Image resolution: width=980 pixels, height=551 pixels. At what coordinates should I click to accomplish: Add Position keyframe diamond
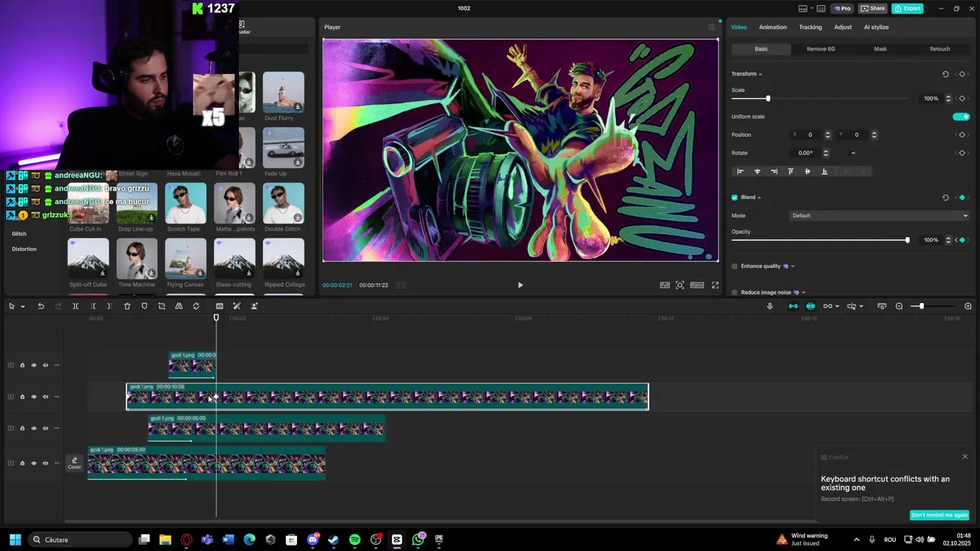coord(962,135)
